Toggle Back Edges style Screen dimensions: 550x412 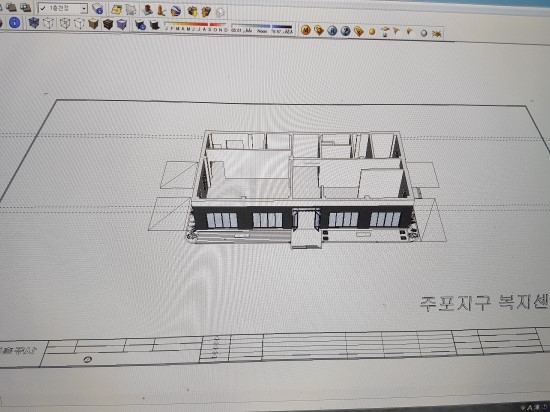[48, 23]
